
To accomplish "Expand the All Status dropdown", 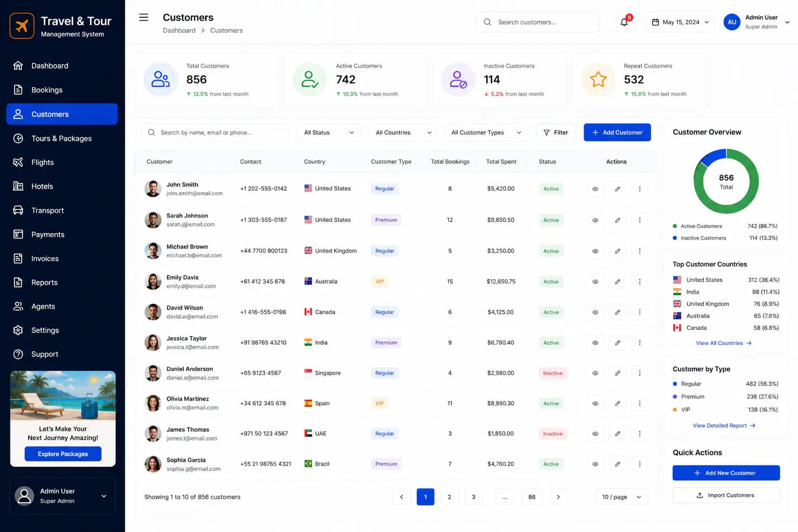I will tap(329, 132).
